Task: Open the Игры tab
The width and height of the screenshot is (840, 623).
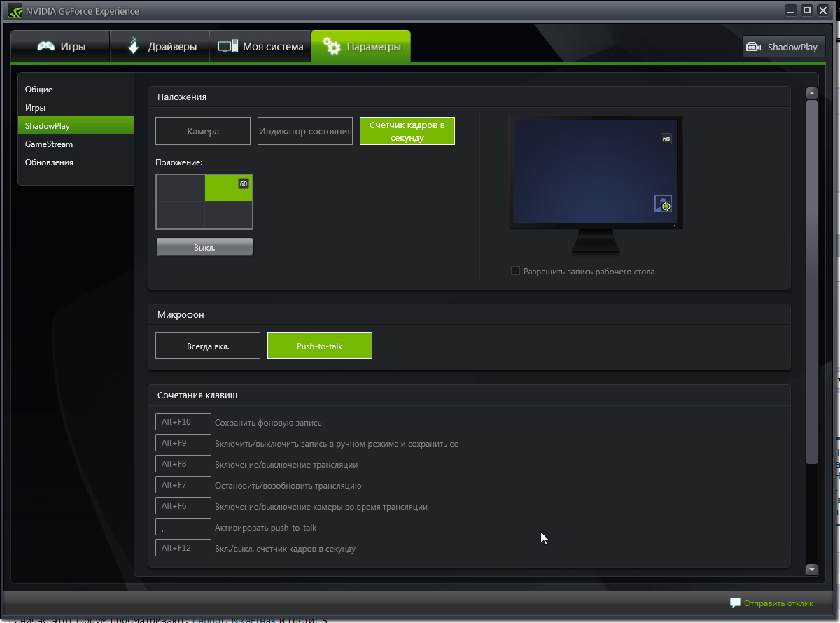Action: tap(60, 47)
